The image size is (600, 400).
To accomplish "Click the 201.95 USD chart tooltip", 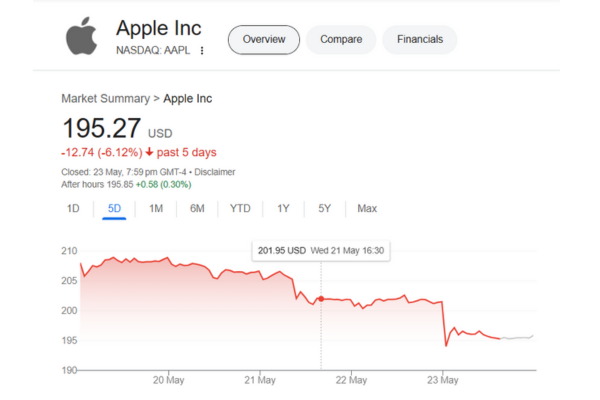I will tap(320, 250).
